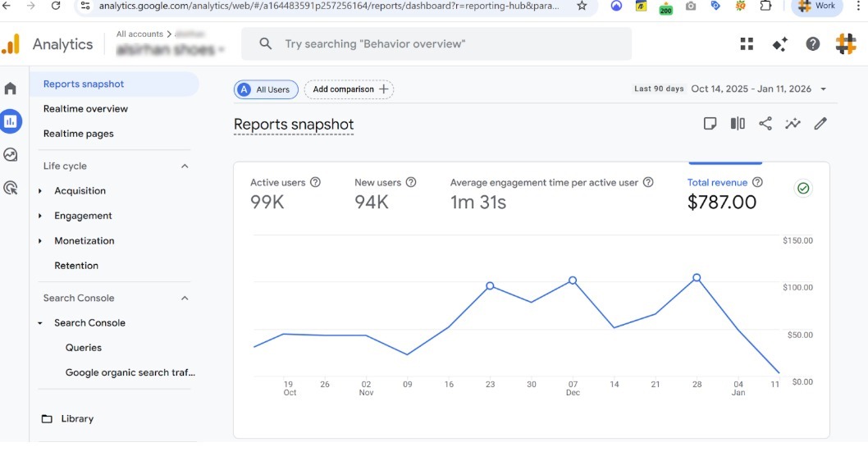Open the Google apps grid icon

(747, 44)
